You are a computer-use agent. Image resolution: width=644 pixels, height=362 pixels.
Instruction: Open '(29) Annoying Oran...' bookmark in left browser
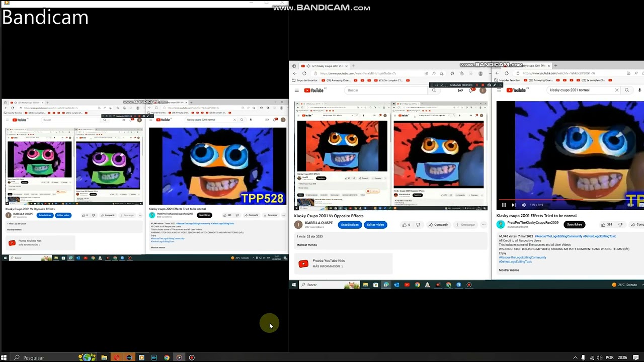pyautogui.click(x=337, y=80)
